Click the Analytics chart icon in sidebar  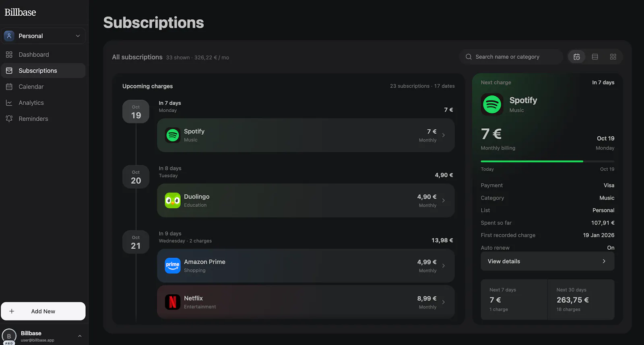[9, 103]
